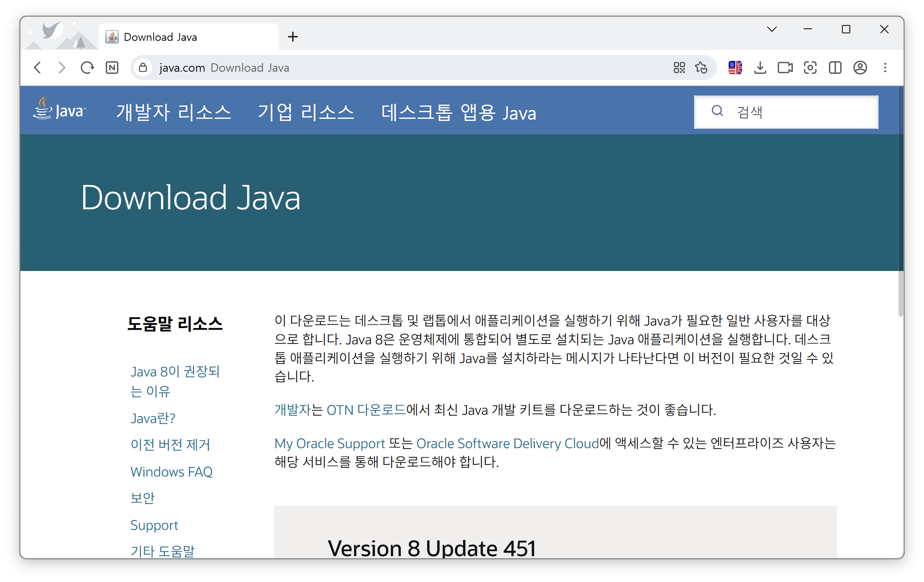This screenshot has width=924, height=582.
Task: Open 기업 리소스 menu
Action: pos(306,112)
